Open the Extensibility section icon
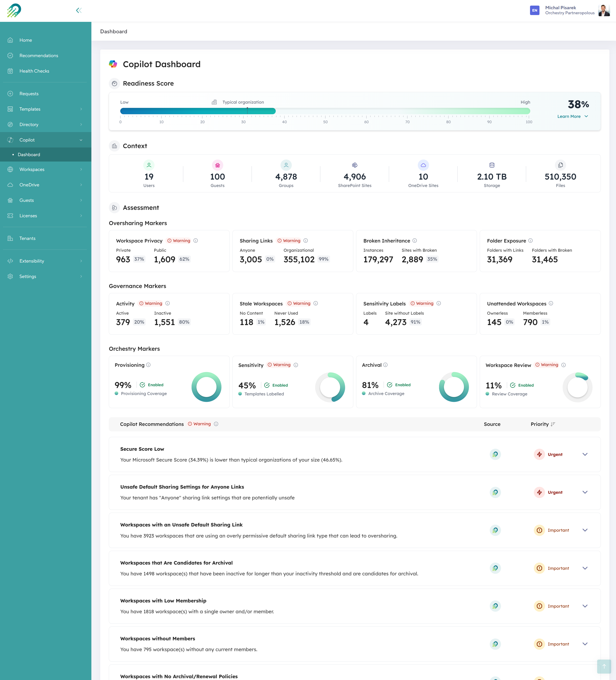The image size is (616, 680). pyautogui.click(x=10, y=261)
